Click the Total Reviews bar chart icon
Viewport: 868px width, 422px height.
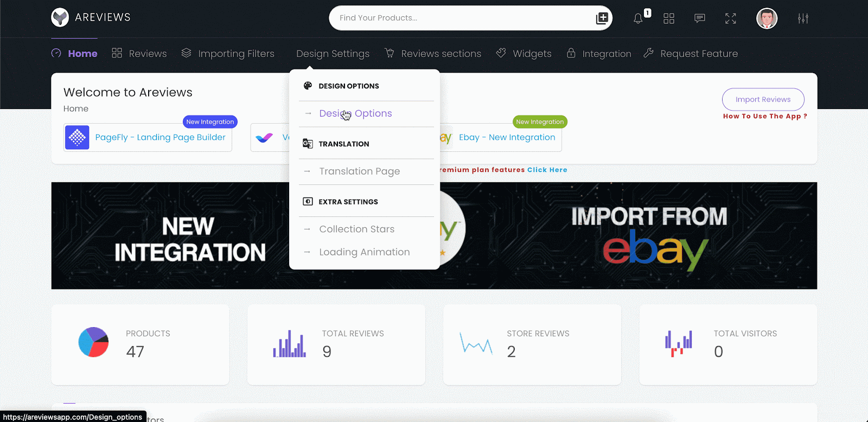click(290, 343)
